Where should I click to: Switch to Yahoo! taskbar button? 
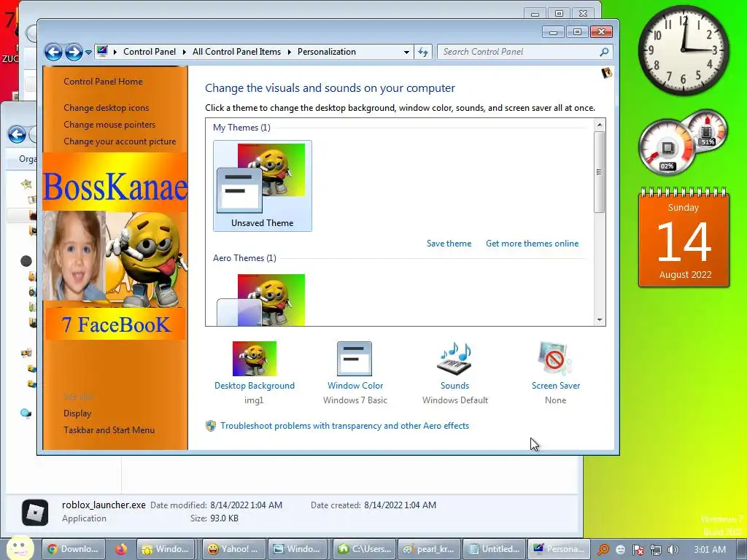(233, 549)
